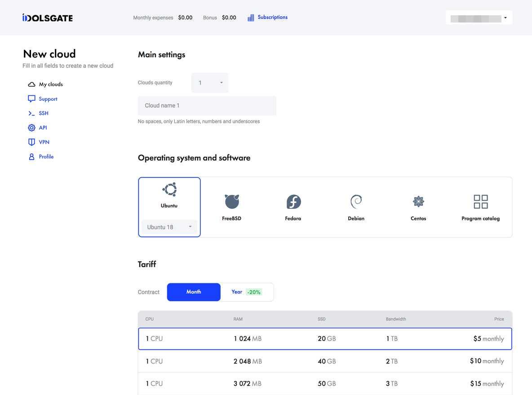The height and width of the screenshot is (395, 532).
Task: Select the Ubuntu logo icon
Action: 169,189
